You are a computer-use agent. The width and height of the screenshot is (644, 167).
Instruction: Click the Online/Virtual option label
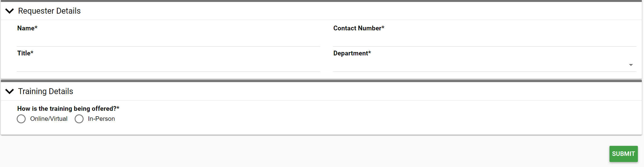[x=49, y=119]
